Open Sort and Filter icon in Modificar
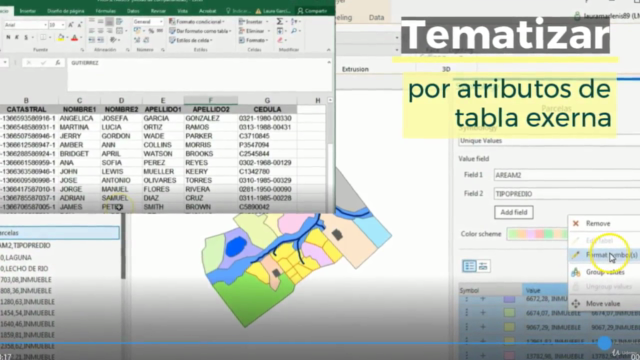 pos(294,21)
